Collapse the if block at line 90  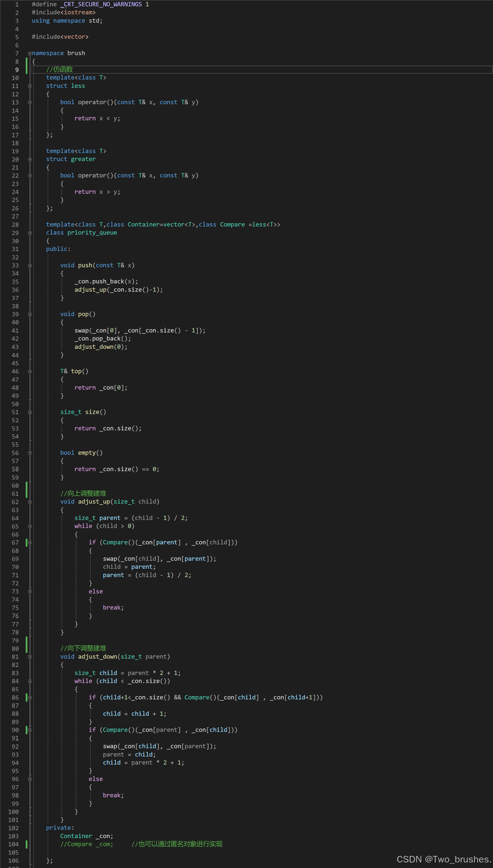(x=30, y=730)
